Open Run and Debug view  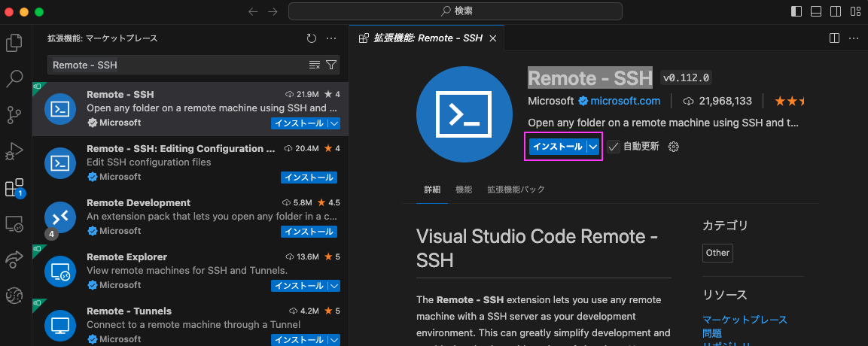[x=14, y=151]
